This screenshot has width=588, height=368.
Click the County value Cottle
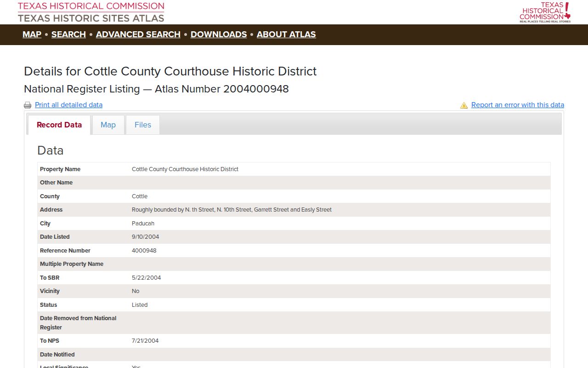click(x=140, y=196)
